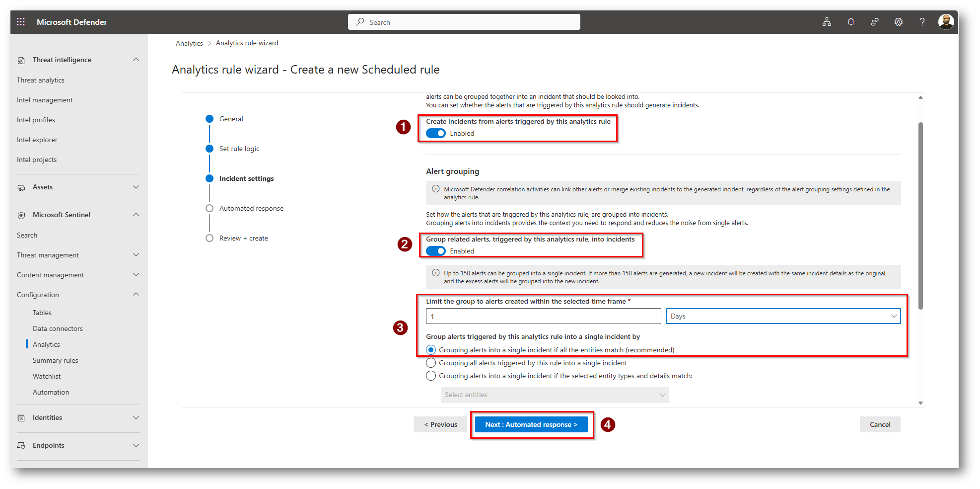Select grouping if all entities match radio
This screenshot has width=980, height=489.
click(431, 350)
